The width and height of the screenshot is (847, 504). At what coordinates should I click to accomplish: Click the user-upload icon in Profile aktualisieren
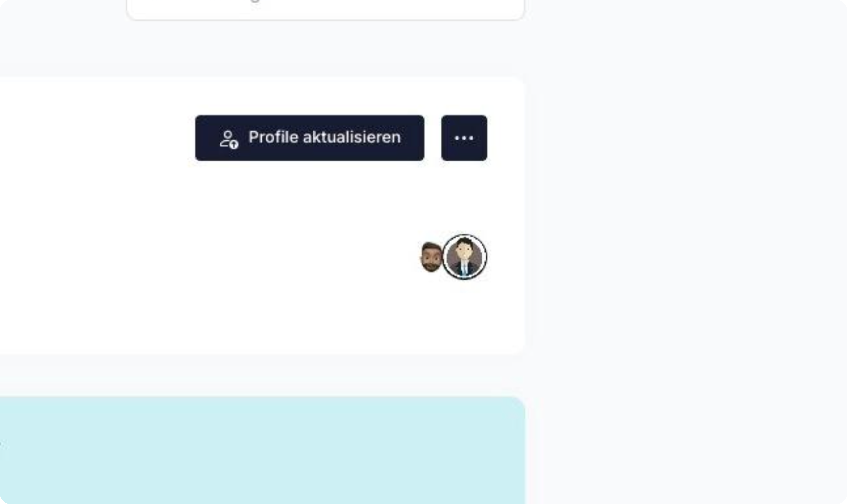[x=229, y=139]
